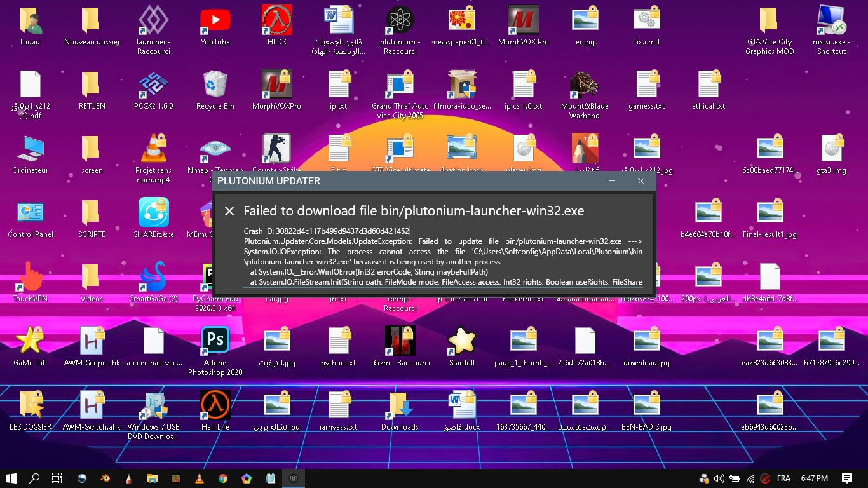Open the Windows Start menu
This screenshot has width=868, height=488.
click(11, 478)
